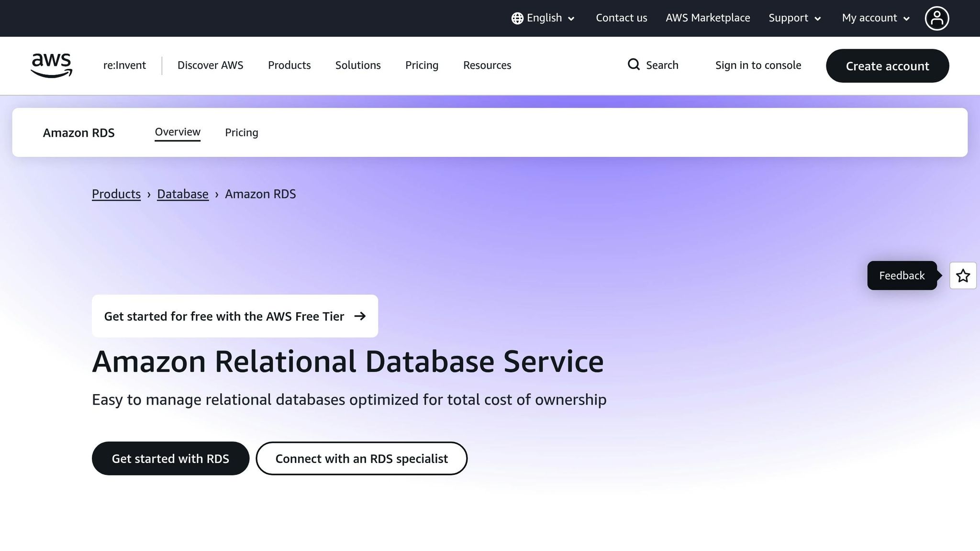The height and width of the screenshot is (551, 980).
Task: Click Get started with RDS button
Action: [x=170, y=458]
